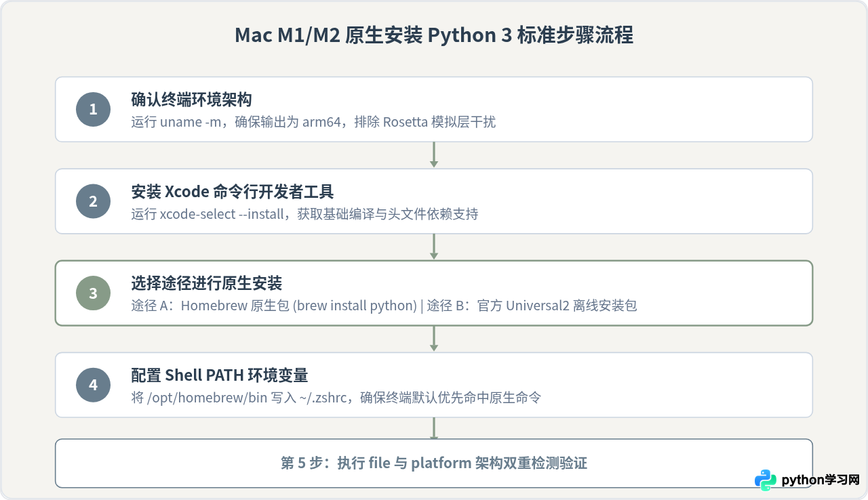
Task: Click the line starting "将 /opt/homebrew/bin 写入"
Action: (336, 397)
